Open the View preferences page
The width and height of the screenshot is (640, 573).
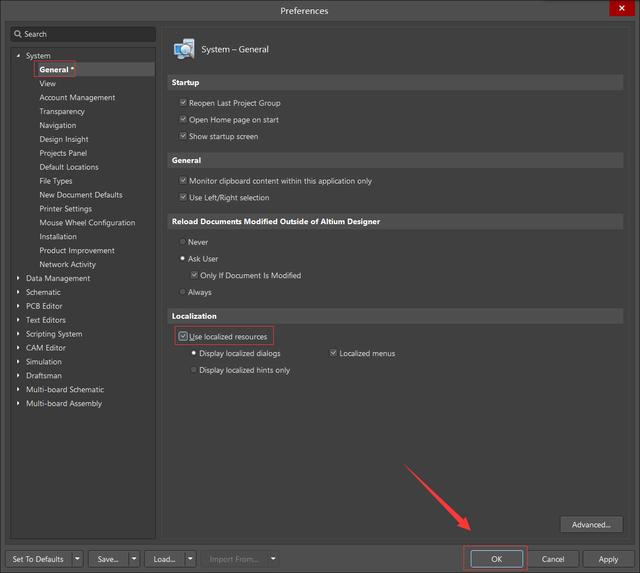[47, 84]
